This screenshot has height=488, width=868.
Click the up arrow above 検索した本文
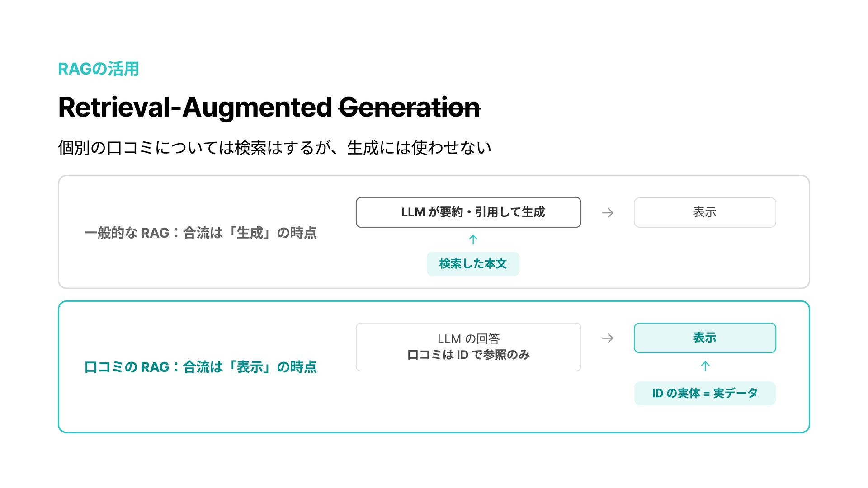point(473,240)
